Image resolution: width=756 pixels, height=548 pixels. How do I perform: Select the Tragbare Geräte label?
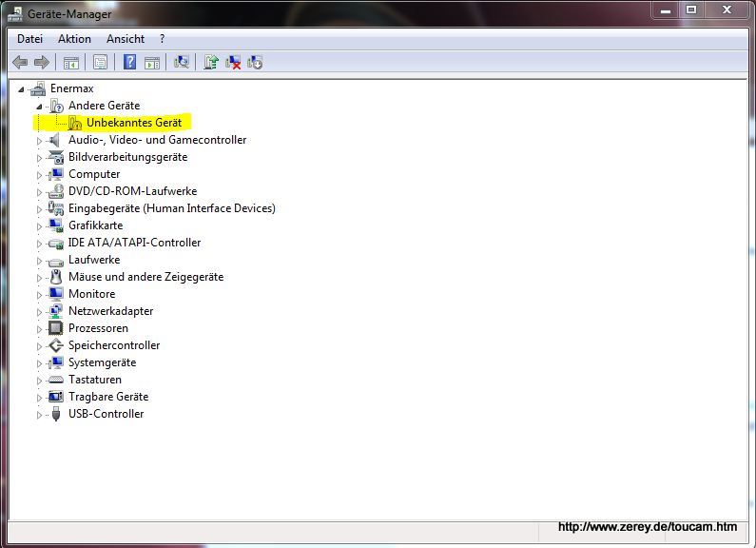[x=108, y=397]
